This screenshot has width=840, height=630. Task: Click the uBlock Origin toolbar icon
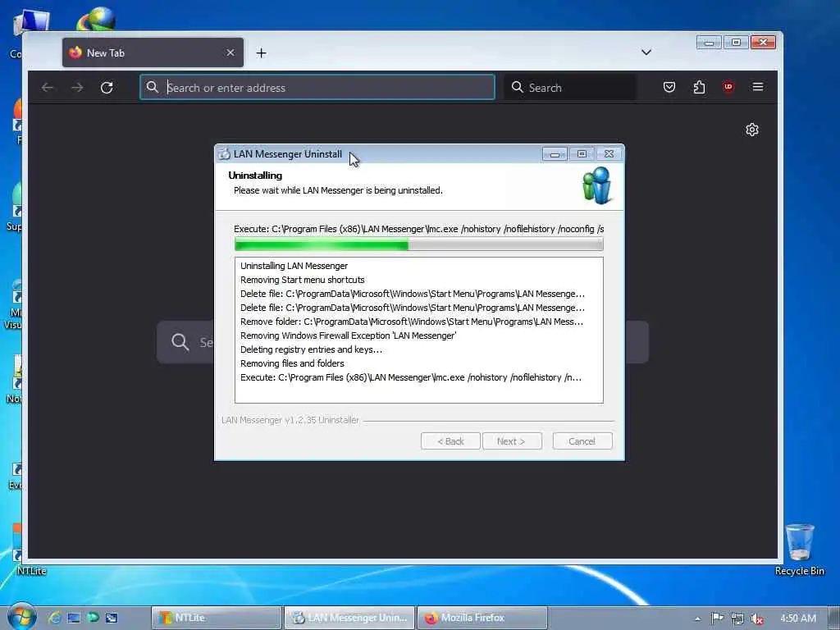click(728, 87)
